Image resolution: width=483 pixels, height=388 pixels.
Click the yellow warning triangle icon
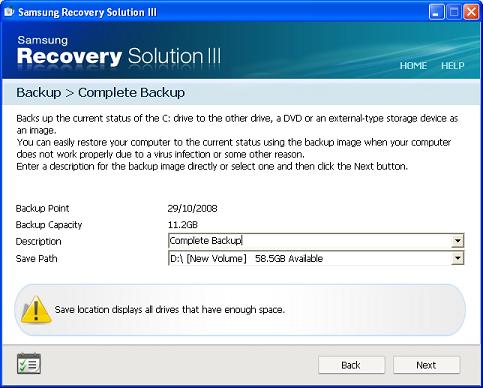click(x=36, y=310)
